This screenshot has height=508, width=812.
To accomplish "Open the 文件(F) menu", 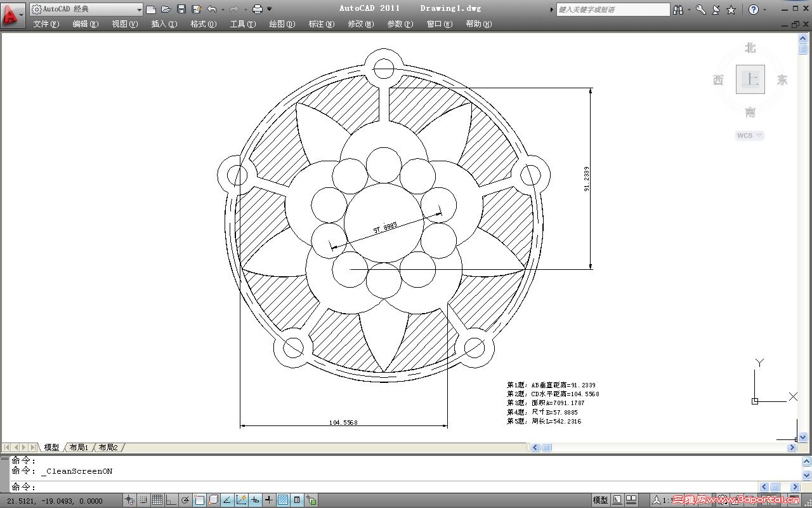I will click(46, 24).
